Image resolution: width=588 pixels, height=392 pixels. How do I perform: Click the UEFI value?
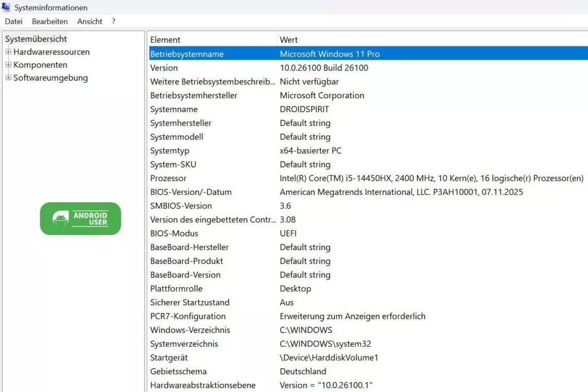288,234
